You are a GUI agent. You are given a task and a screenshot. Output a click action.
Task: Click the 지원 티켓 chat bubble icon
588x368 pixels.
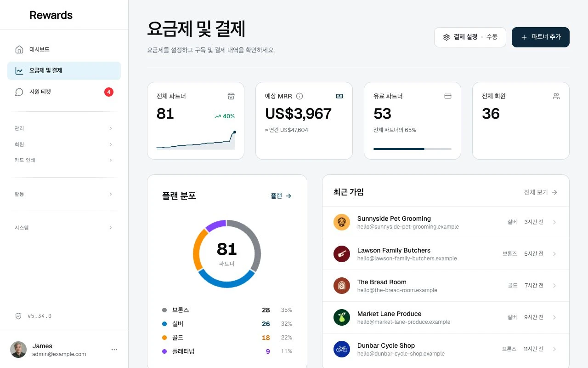pos(19,92)
